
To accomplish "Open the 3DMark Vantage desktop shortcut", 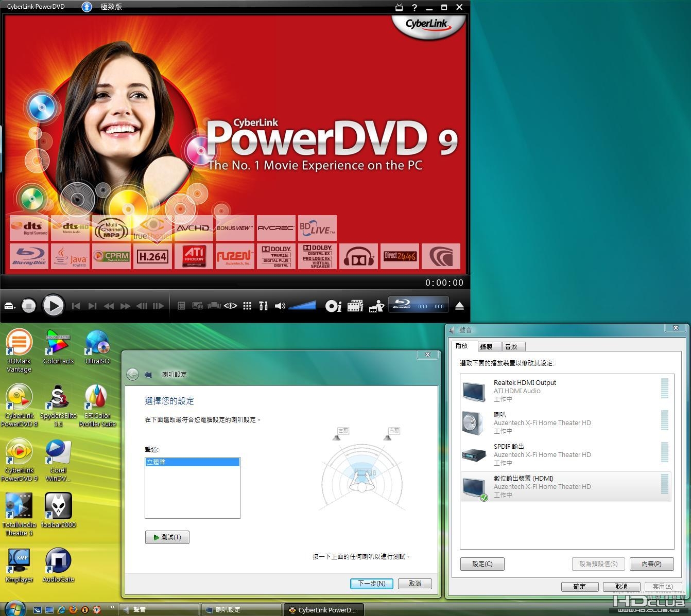I will pyautogui.click(x=19, y=350).
